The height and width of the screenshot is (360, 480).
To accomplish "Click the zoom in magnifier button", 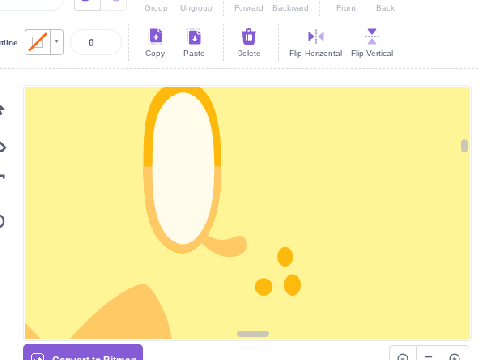I will click(x=455, y=357).
